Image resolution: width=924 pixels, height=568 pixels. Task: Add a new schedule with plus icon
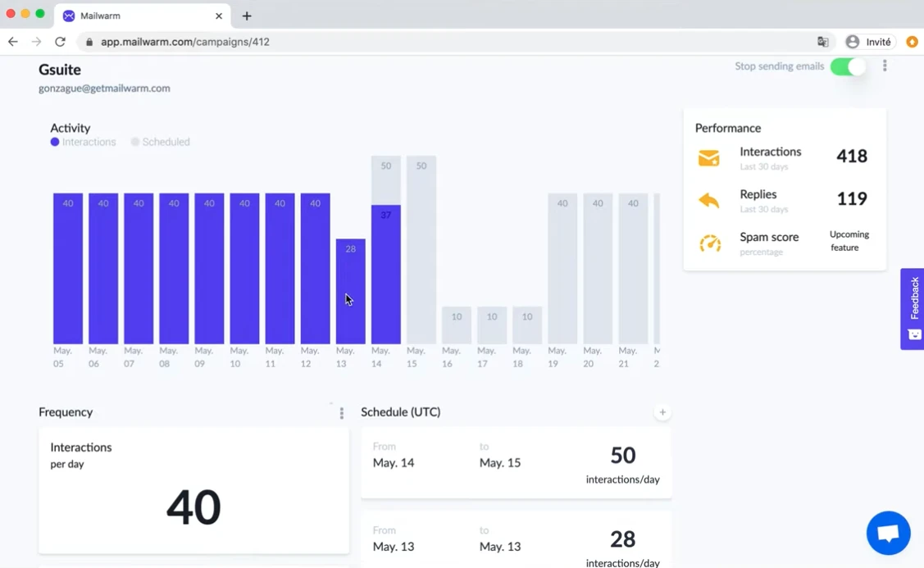662,412
